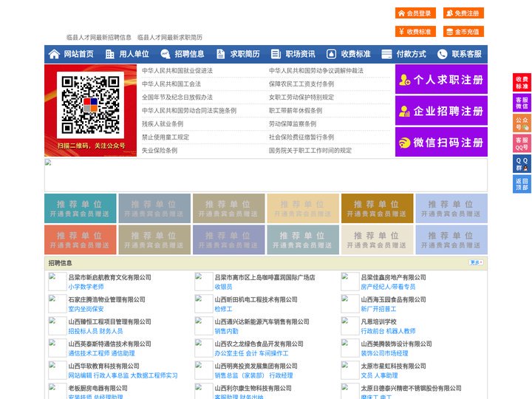This screenshot has height=399, width=532.
Task: Click the WeChat QR code image
Action: coord(91,105)
